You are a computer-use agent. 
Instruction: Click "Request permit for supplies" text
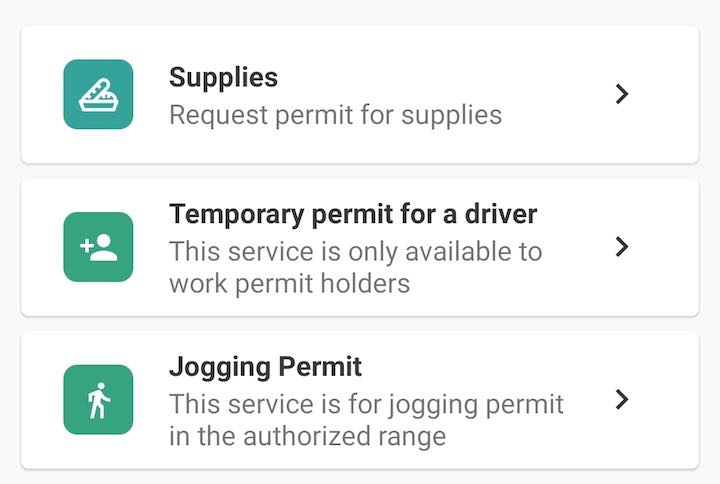pos(335,115)
